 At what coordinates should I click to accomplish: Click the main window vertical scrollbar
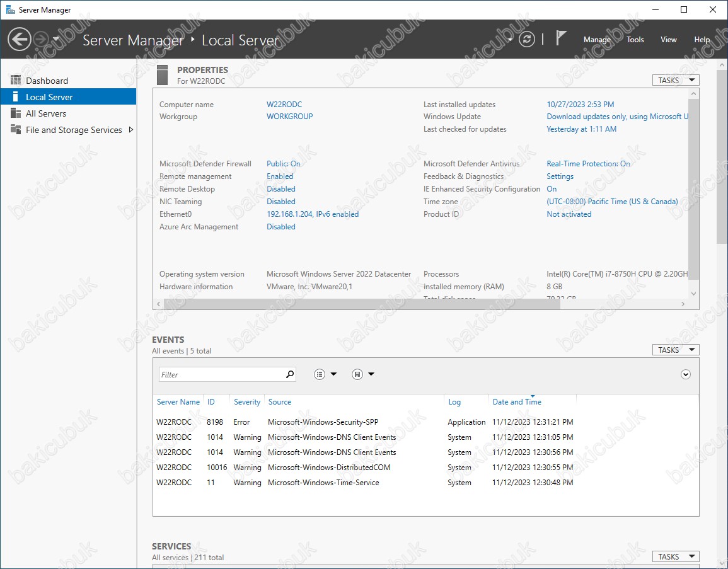click(x=722, y=157)
